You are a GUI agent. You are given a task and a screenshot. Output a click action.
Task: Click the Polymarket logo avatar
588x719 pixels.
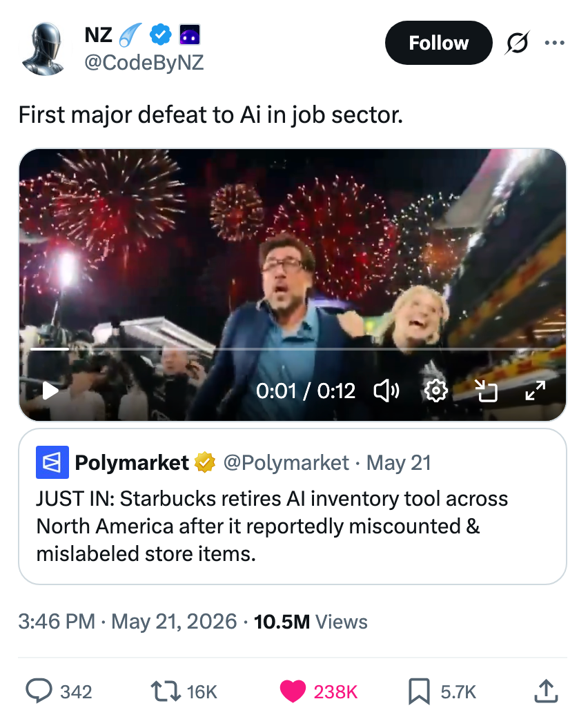point(52,462)
